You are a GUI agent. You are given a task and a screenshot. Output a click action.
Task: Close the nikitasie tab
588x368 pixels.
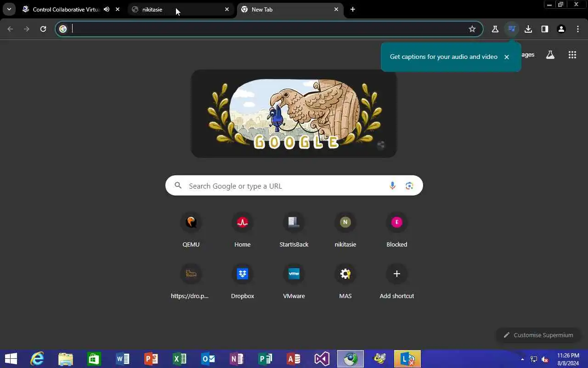click(x=227, y=9)
